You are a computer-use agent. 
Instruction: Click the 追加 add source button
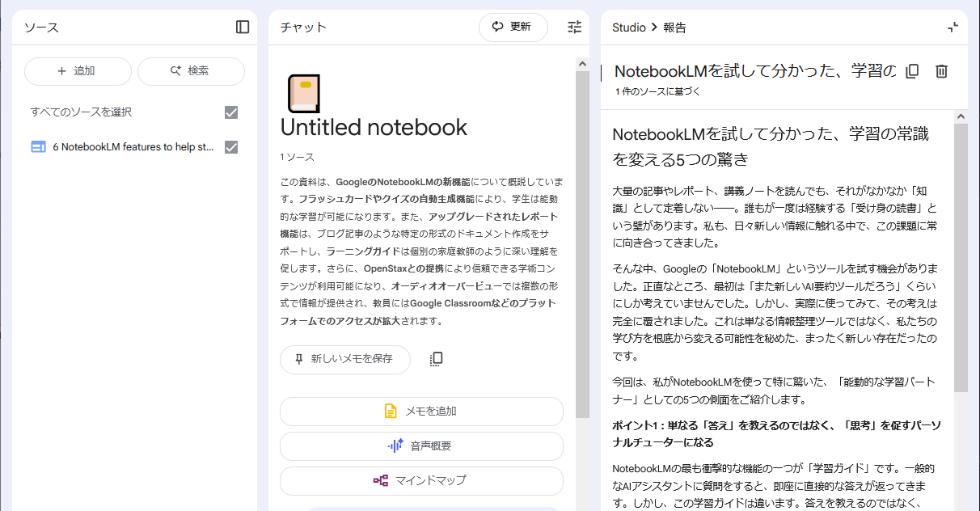78,71
